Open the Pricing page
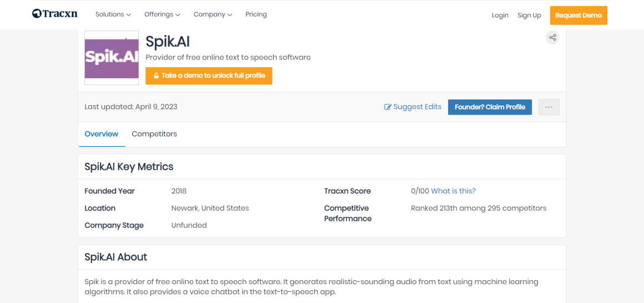 [x=256, y=14]
